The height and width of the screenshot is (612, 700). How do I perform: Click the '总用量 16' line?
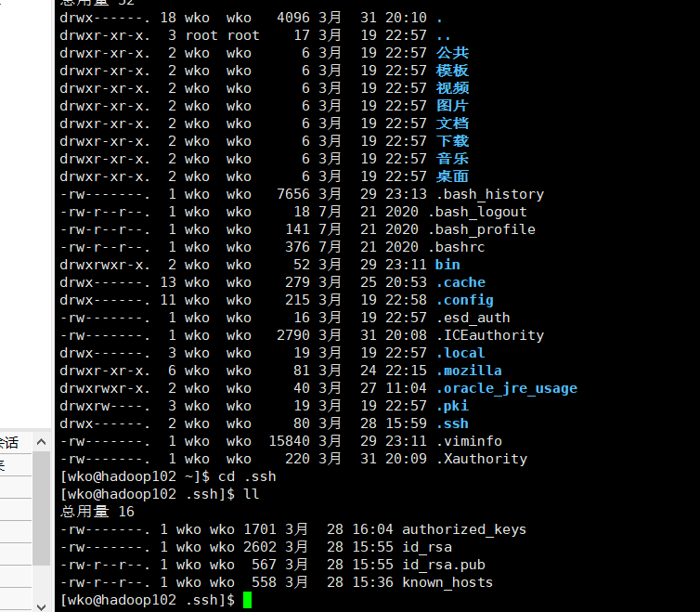97,512
